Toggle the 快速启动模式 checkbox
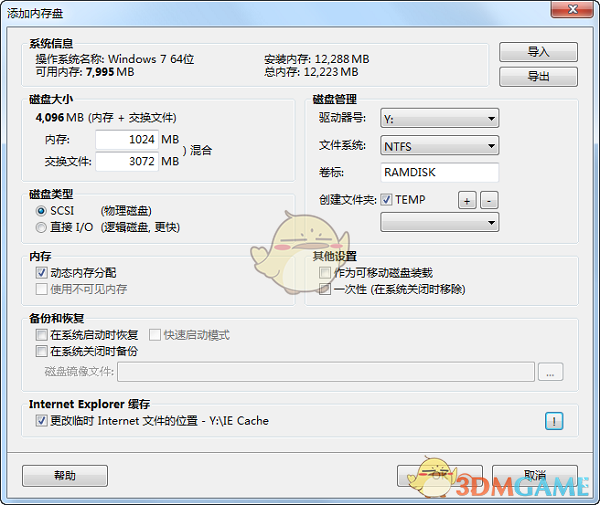600x505 pixels. (x=155, y=335)
